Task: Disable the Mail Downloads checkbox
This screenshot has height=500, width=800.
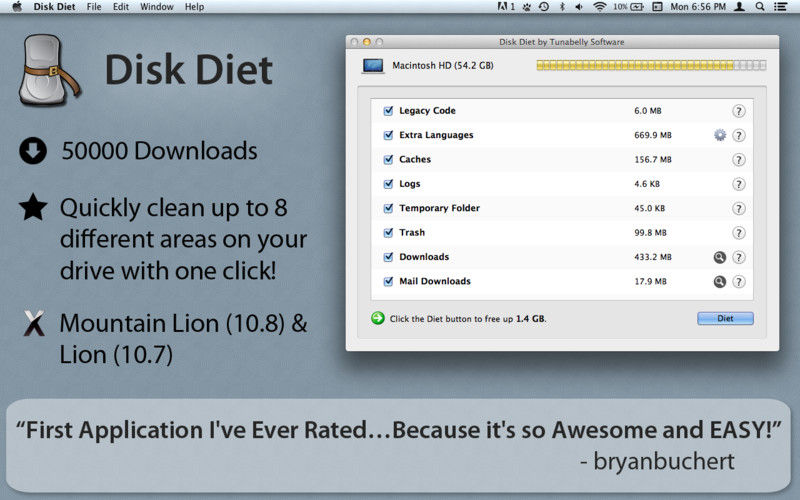Action: (x=388, y=281)
